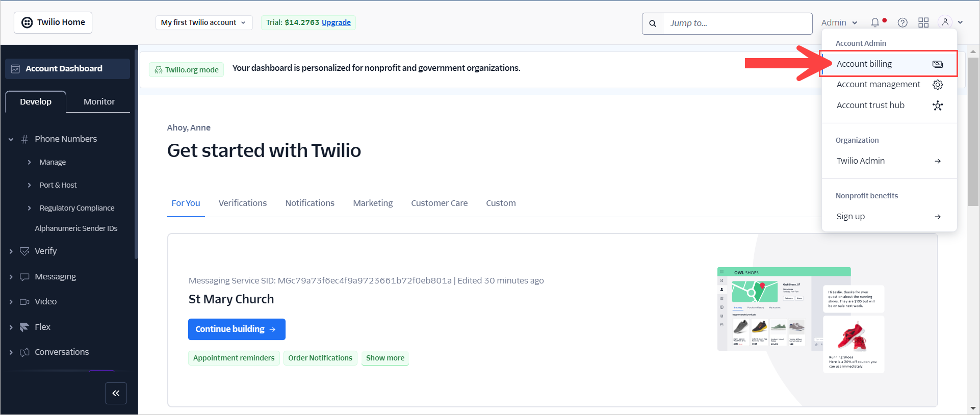Click the Account Dashboard icon
This screenshot has height=415, width=980.
click(x=15, y=69)
